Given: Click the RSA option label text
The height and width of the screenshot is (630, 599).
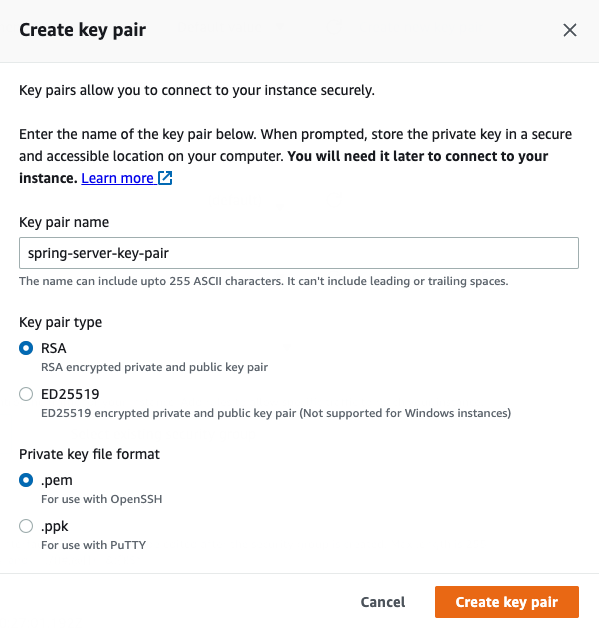Looking at the screenshot, I should (53, 348).
